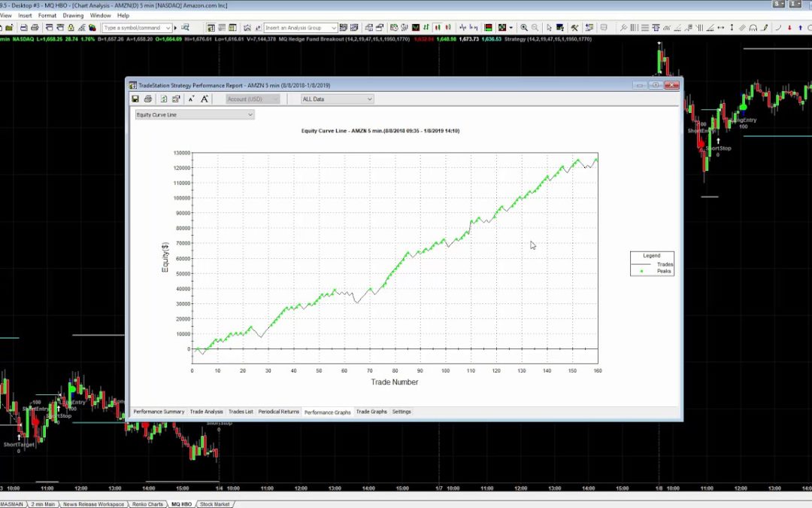The width and height of the screenshot is (812, 508).
Task: Click the zoom in magnifier icon
Action: pos(524,28)
